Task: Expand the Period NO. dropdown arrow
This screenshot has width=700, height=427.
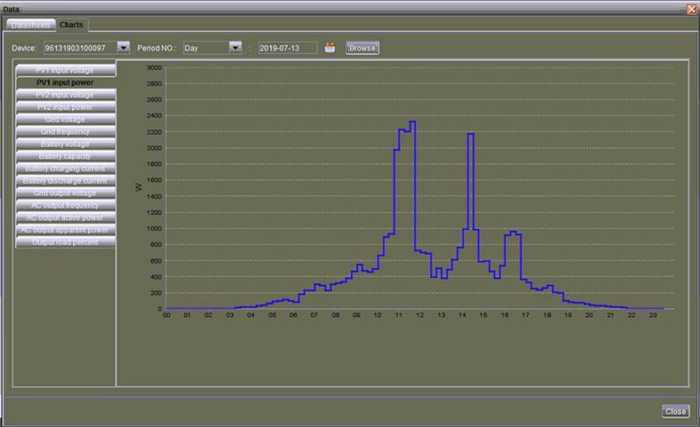Action: click(235, 47)
